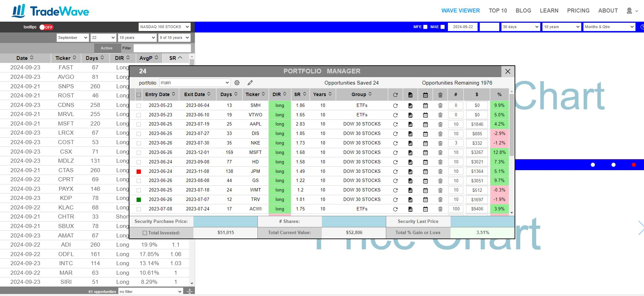Image resolution: width=644 pixels, height=296 pixels.
Task: Open the day 22 dropdown
Action: [x=103, y=38]
